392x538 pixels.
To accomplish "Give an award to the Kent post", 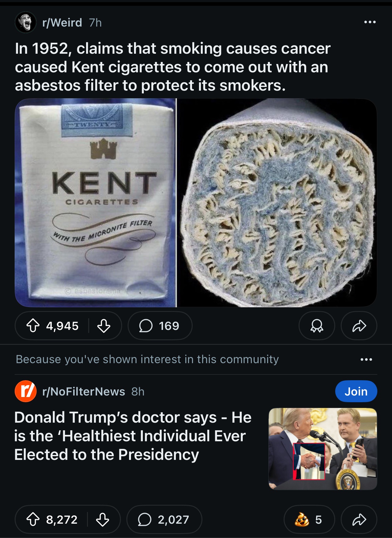I will pos(317,326).
